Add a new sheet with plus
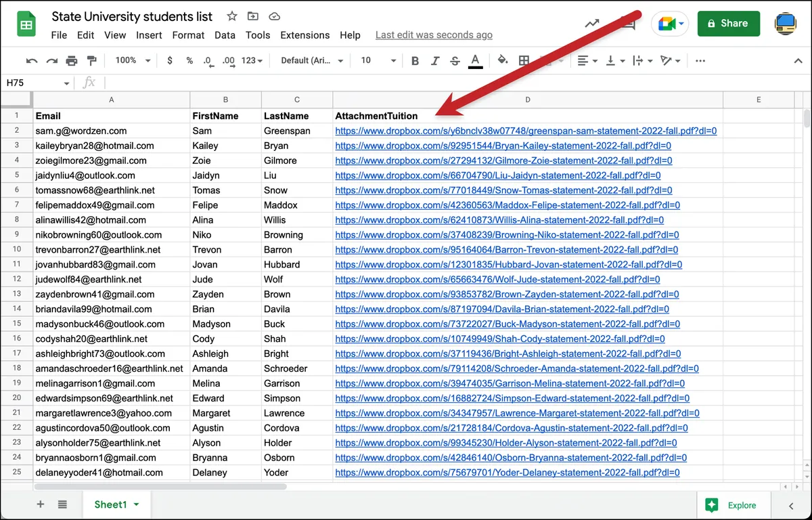 [41, 504]
